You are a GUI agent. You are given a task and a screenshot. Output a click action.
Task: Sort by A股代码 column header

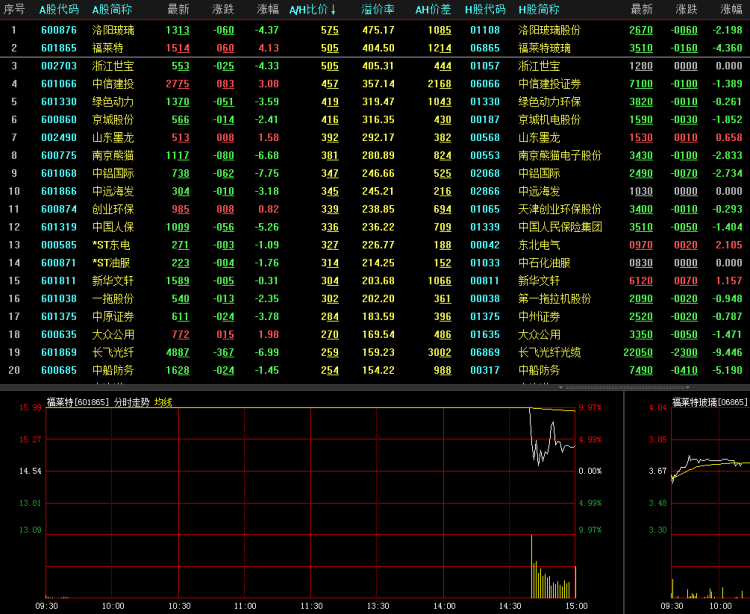pyautogui.click(x=58, y=10)
